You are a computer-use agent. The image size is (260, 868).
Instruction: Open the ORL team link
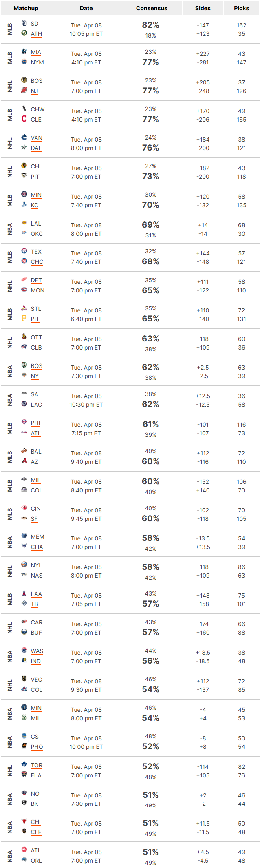[36, 861]
